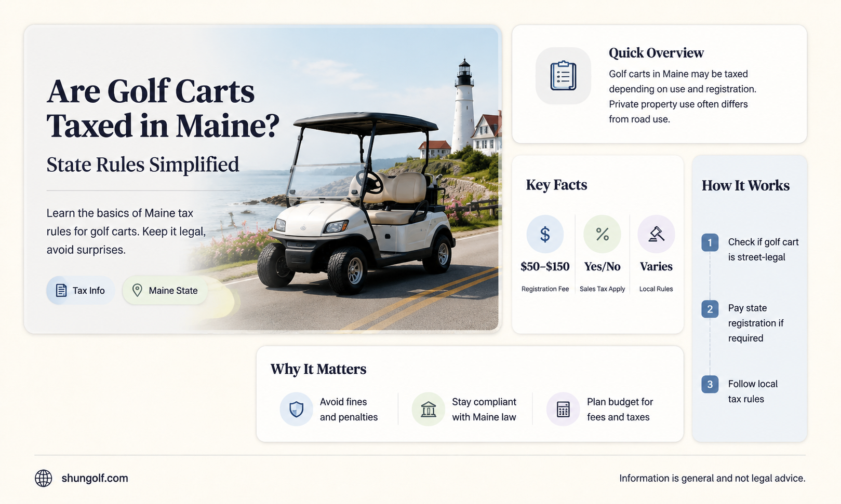Click the 'Sales Tax Apply' label
The width and height of the screenshot is (841, 504).
click(602, 289)
